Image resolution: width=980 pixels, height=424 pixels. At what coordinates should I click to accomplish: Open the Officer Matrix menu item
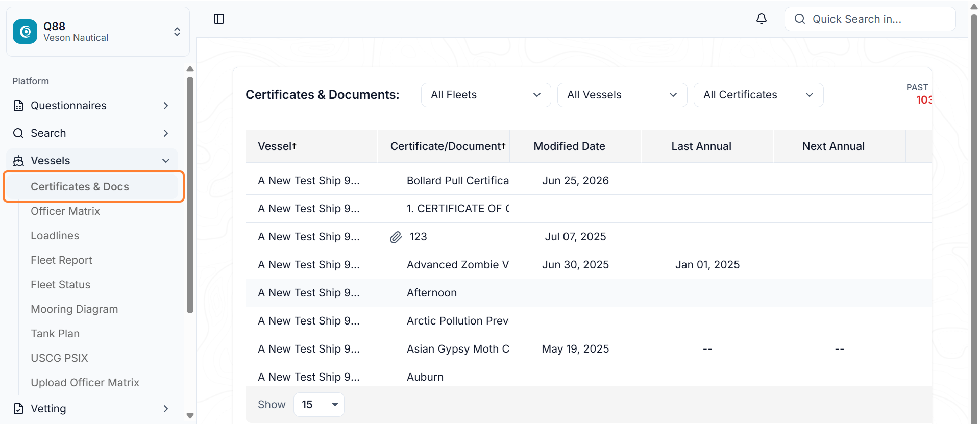pyautogui.click(x=65, y=211)
